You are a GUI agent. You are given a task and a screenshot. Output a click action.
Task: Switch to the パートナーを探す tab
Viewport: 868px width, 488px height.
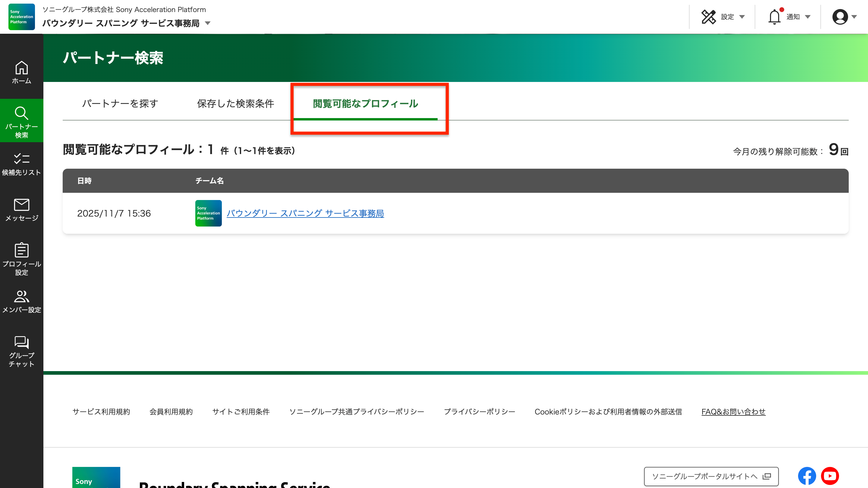click(119, 104)
